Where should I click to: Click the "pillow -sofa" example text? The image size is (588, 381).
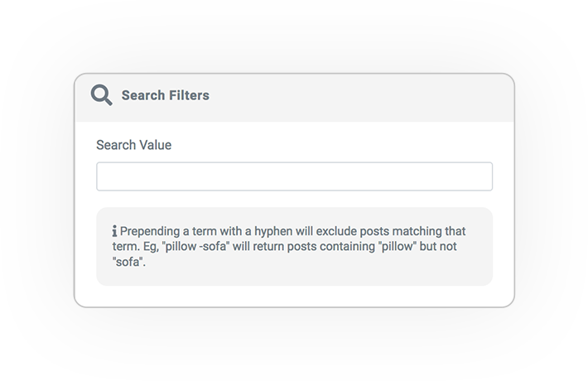(x=195, y=247)
